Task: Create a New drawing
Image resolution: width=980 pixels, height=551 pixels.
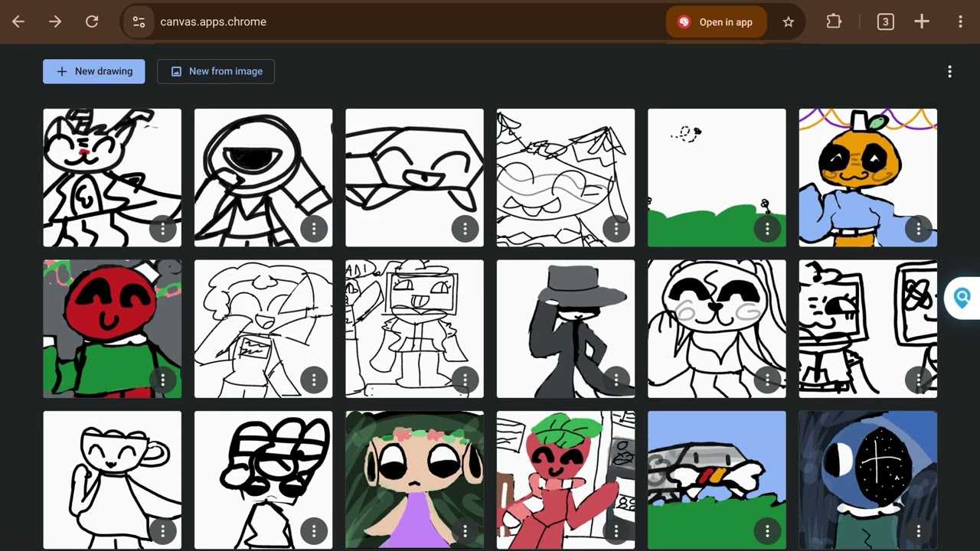Action: click(93, 71)
